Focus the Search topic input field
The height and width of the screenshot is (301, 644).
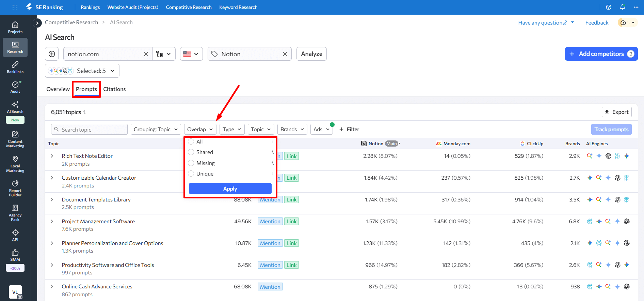point(89,129)
